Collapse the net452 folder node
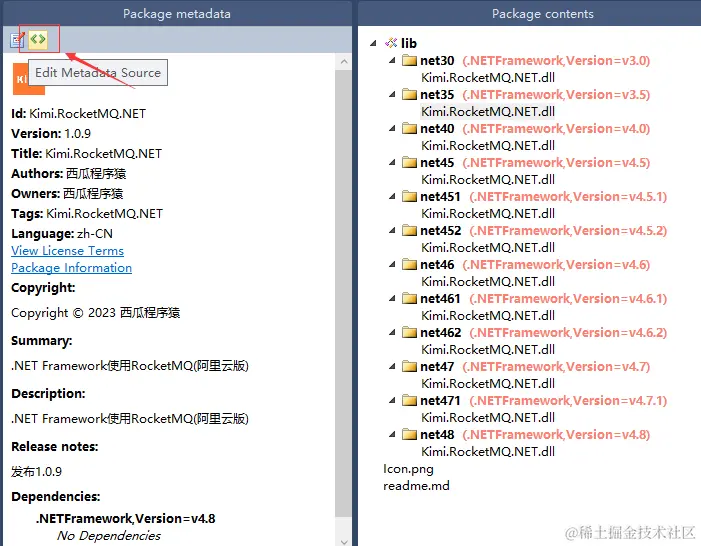701x546 pixels. (x=392, y=230)
